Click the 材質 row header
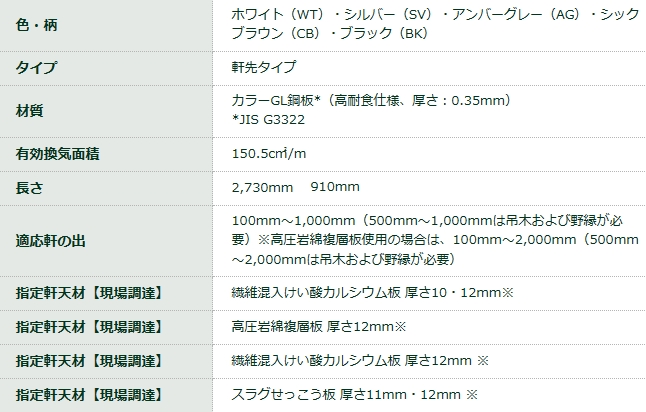Screen dimensions: 646x412 click(x=30, y=110)
